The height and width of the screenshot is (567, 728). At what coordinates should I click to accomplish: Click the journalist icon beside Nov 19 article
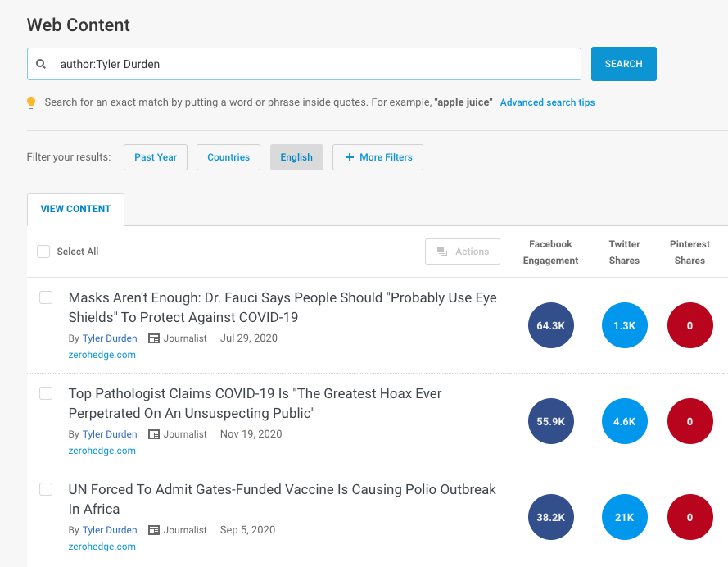(x=153, y=434)
